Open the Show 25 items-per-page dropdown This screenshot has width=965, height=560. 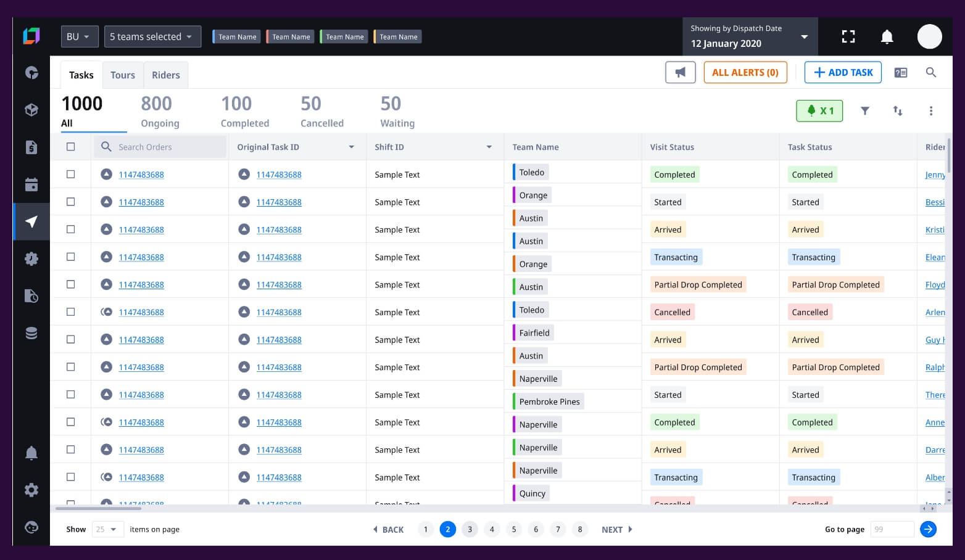tap(107, 529)
